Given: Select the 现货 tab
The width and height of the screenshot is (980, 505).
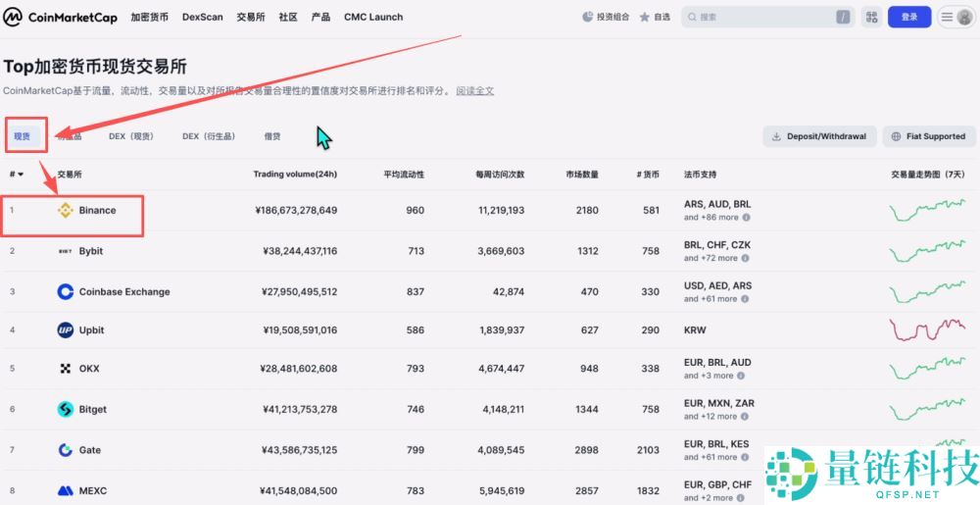Looking at the screenshot, I should 23,136.
